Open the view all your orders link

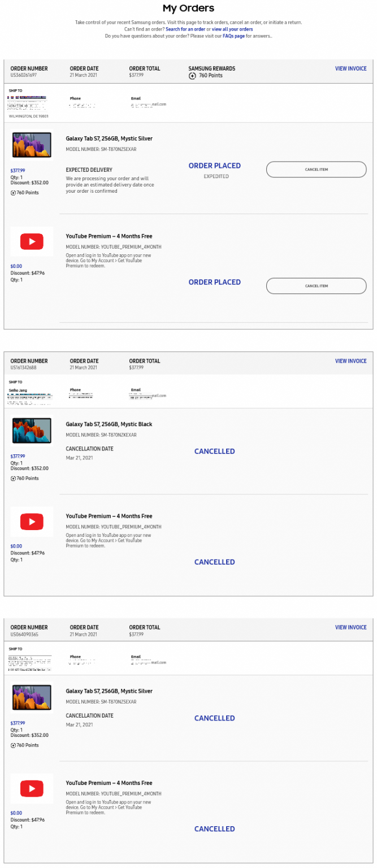pos(232,29)
